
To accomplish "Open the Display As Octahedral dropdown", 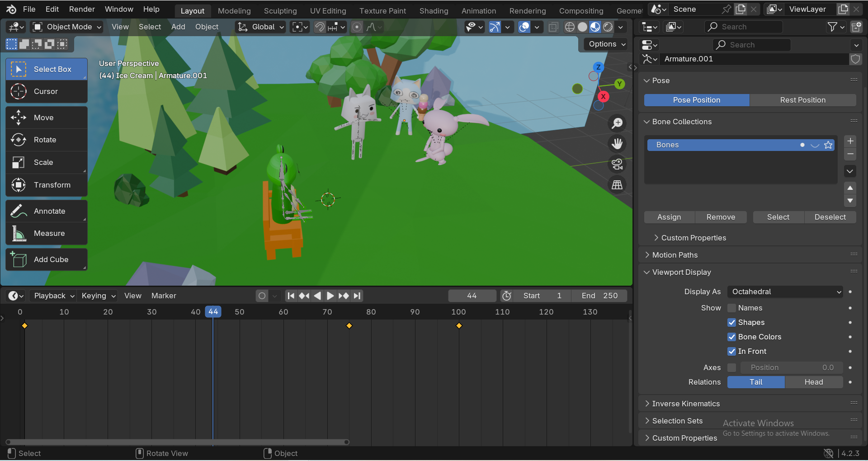I will click(785, 292).
